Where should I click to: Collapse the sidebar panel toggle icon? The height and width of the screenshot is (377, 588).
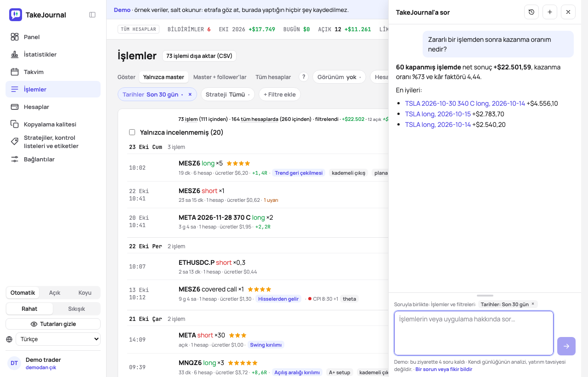coord(92,15)
